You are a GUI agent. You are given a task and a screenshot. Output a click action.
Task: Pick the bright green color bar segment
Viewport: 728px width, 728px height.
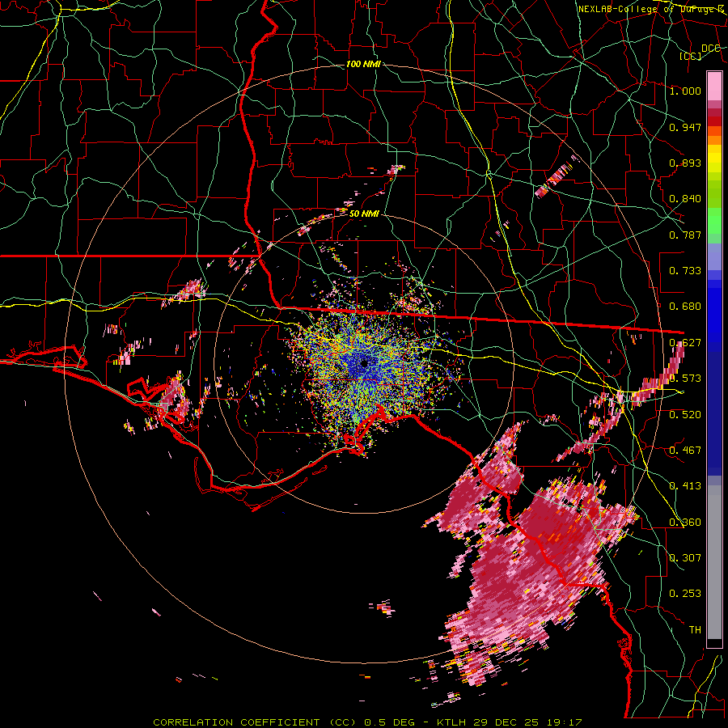coord(714,221)
